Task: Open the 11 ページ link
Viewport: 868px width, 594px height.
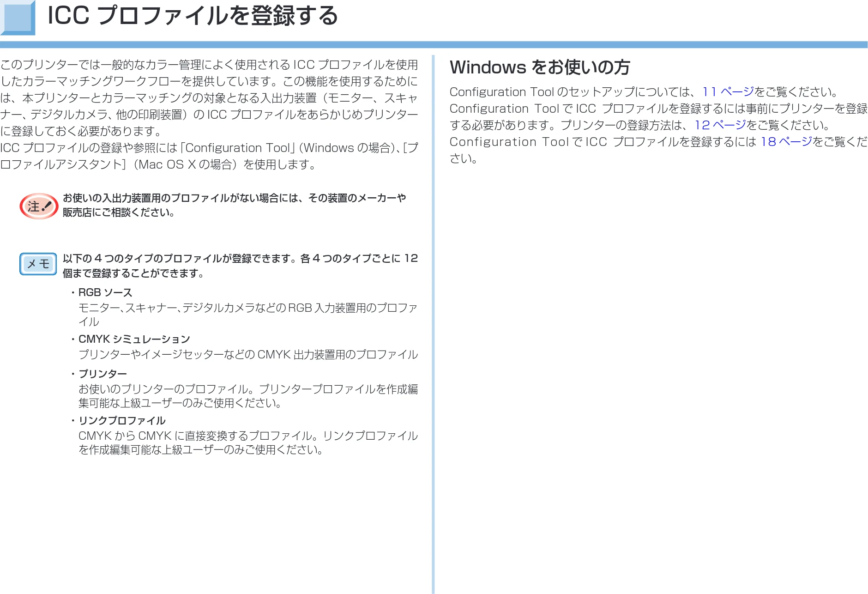Action: [x=728, y=92]
